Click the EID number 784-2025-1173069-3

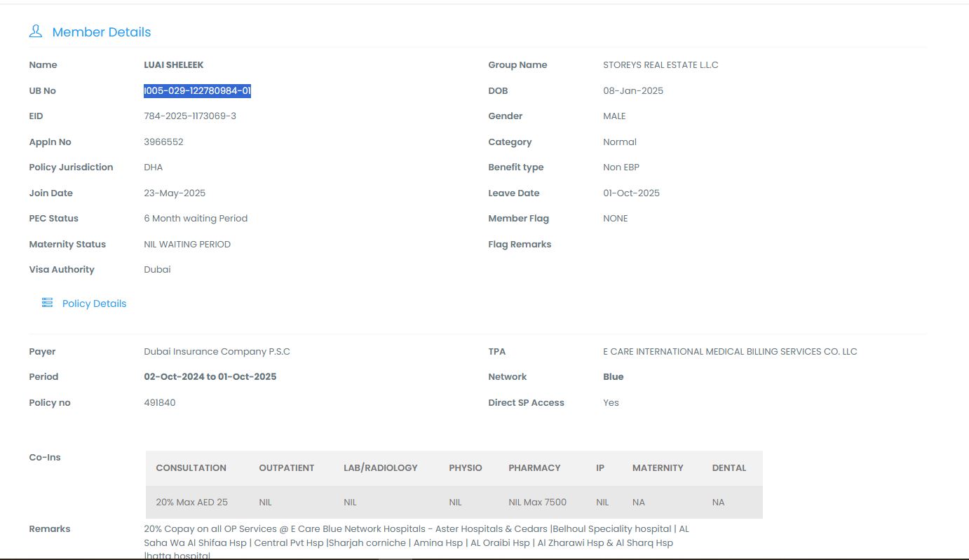pos(190,116)
